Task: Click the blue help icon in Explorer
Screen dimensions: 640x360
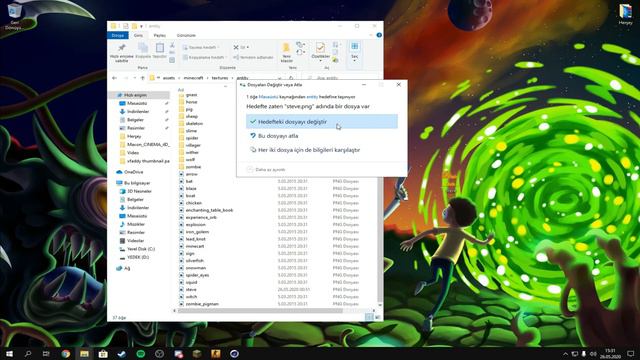Action: (379, 35)
